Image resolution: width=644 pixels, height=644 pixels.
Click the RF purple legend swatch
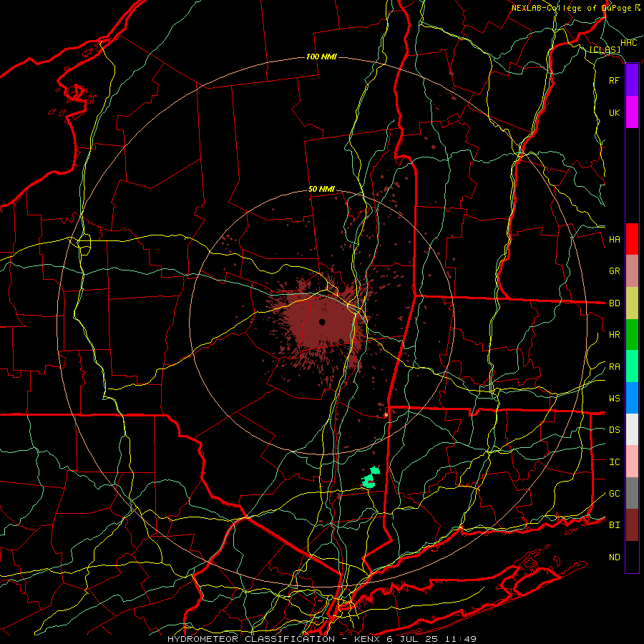632,80
